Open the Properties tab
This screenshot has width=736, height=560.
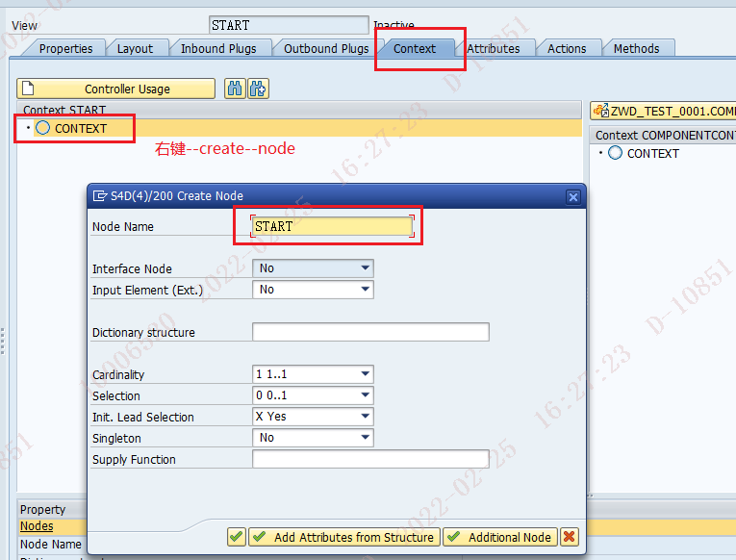point(65,48)
